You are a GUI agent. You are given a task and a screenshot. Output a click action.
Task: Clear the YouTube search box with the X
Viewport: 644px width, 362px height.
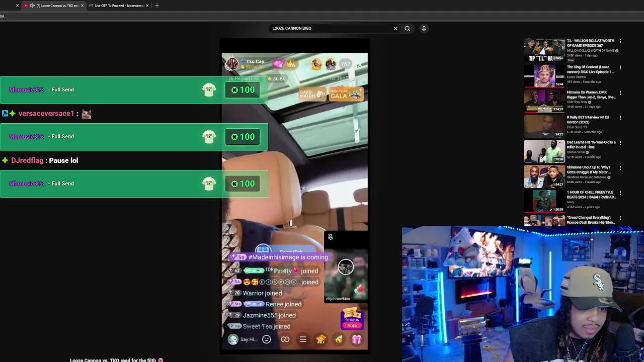(395, 28)
